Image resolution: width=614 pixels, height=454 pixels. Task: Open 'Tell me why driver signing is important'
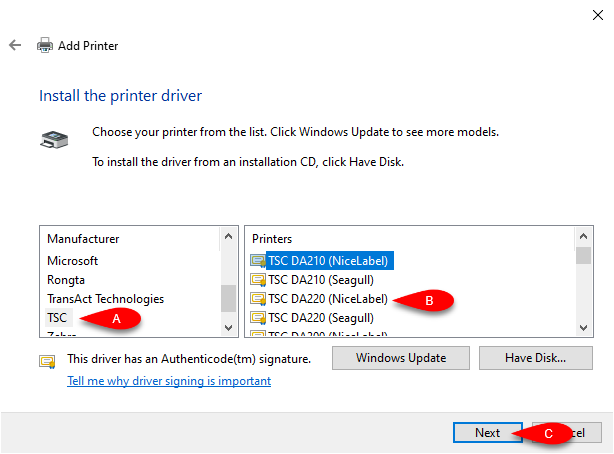[169, 381]
